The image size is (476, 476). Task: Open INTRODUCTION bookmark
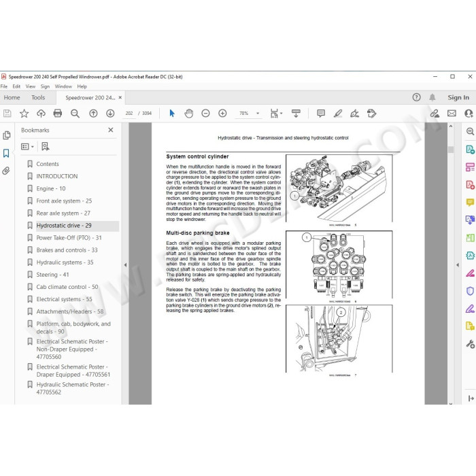[56, 176]
